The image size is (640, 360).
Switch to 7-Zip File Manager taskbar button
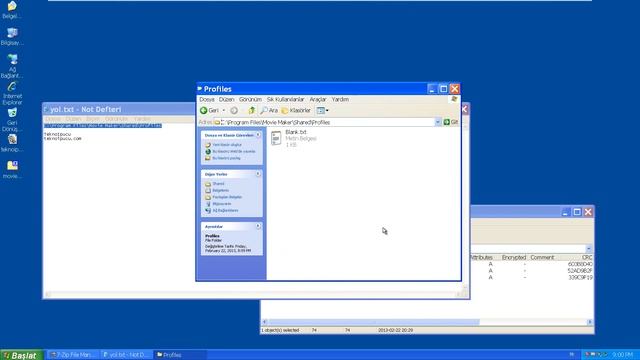click(72, 355)
